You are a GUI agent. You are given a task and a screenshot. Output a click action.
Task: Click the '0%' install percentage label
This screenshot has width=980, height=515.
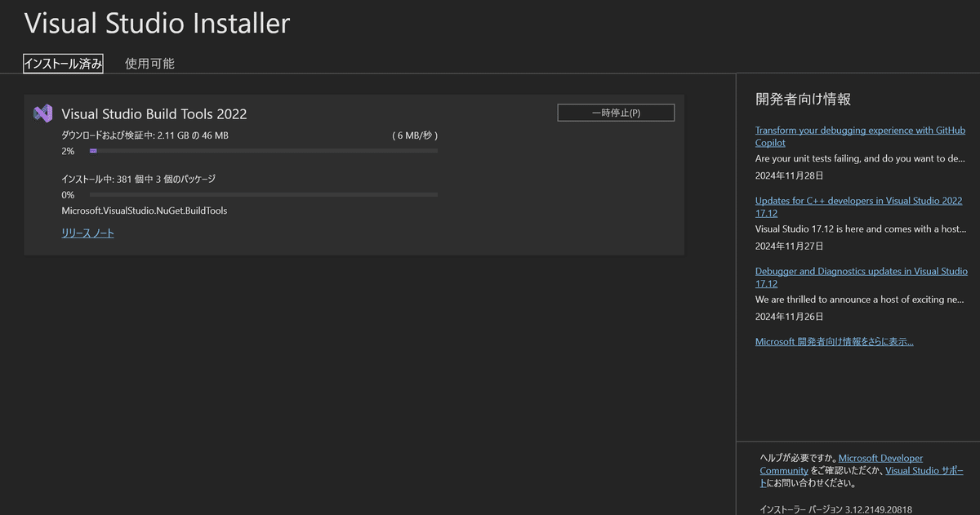(x=68, y=195)
